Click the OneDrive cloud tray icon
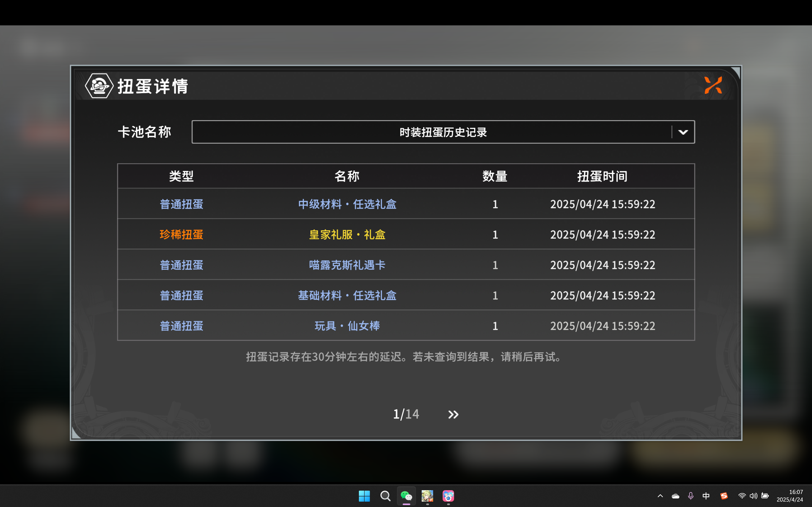 click(x=676, y=496)
